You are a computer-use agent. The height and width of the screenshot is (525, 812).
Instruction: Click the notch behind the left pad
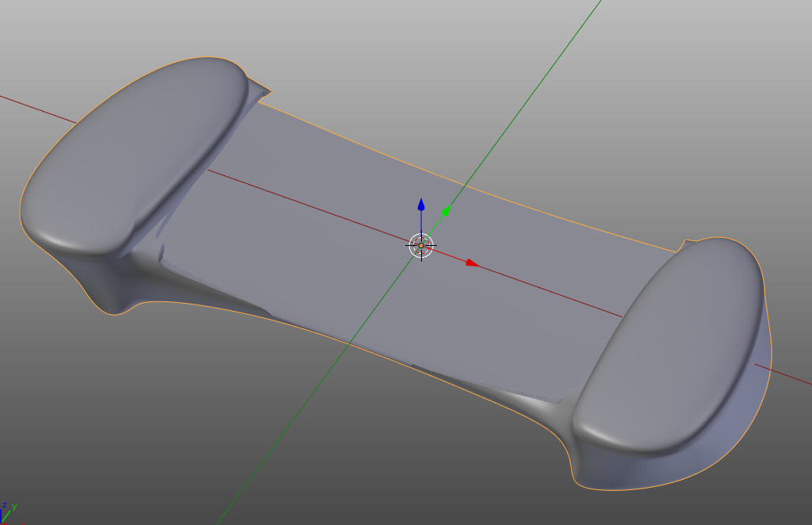(x=259, y=86)
